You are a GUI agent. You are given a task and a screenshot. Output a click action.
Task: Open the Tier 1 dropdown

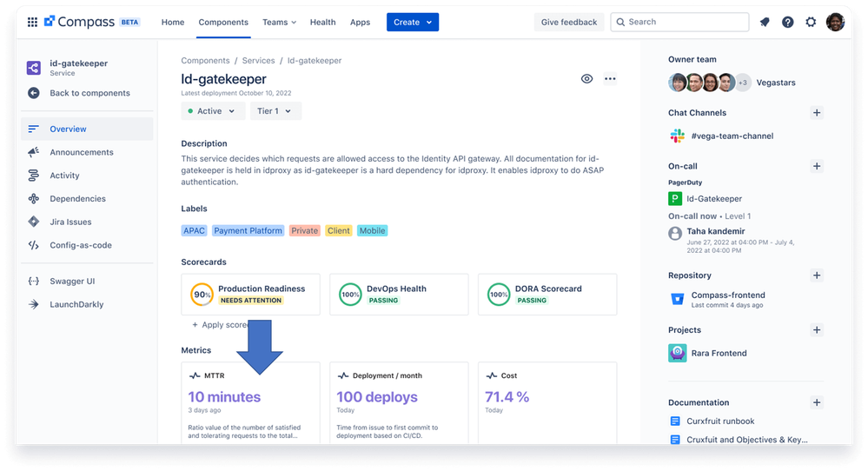(275, 111)
